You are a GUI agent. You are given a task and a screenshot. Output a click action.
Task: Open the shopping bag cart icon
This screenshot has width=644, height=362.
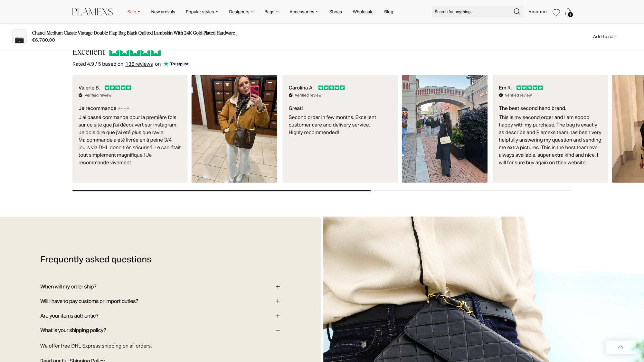pos(569,12)
